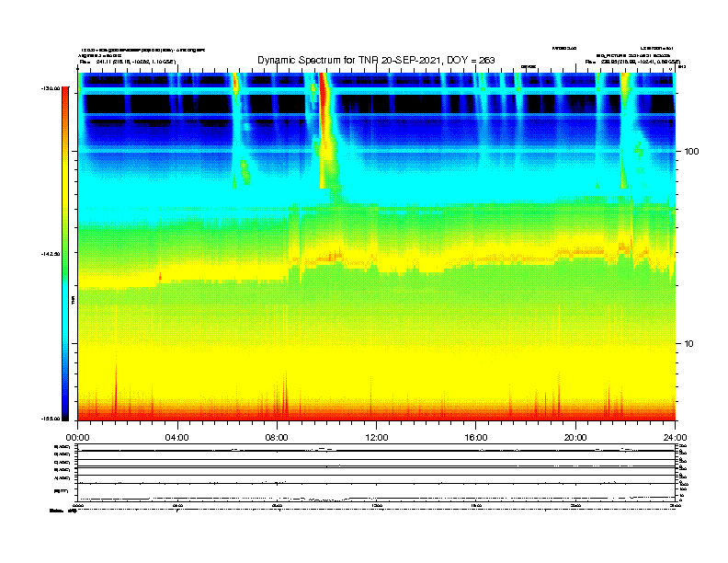Screen dimensions: 728x563
Task: Click the small red spot near 03:20
Action: (x=160, y=277)
